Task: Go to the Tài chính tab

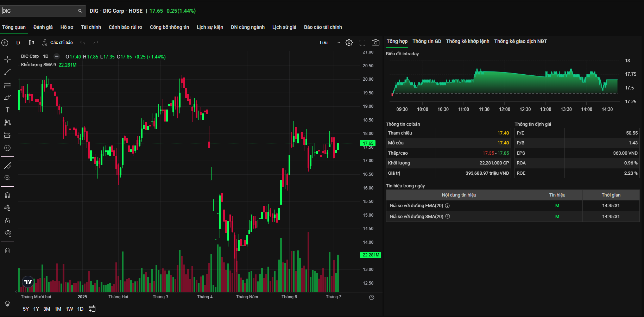Action: click(91, 27)
